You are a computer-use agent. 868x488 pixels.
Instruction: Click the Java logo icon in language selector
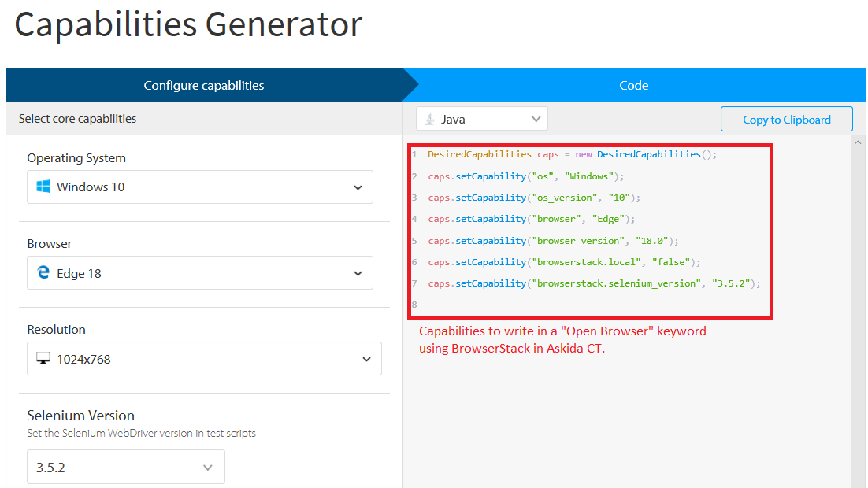429,119
